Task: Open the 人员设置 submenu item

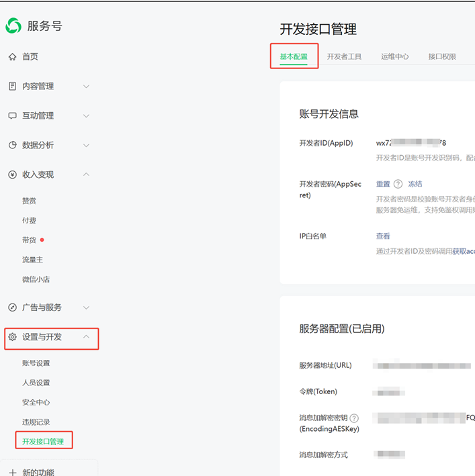Action: click(x=36, y=383)
